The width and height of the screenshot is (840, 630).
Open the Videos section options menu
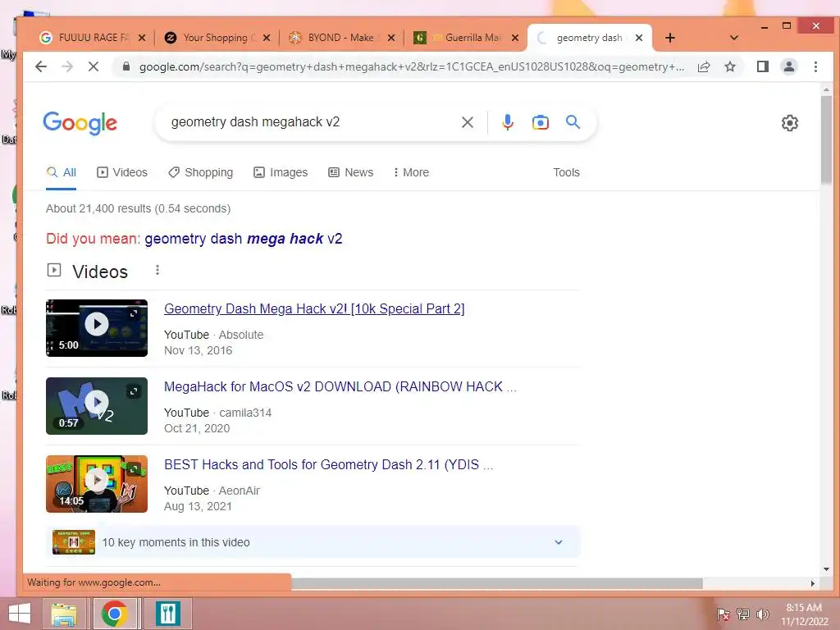click(157, 270)
